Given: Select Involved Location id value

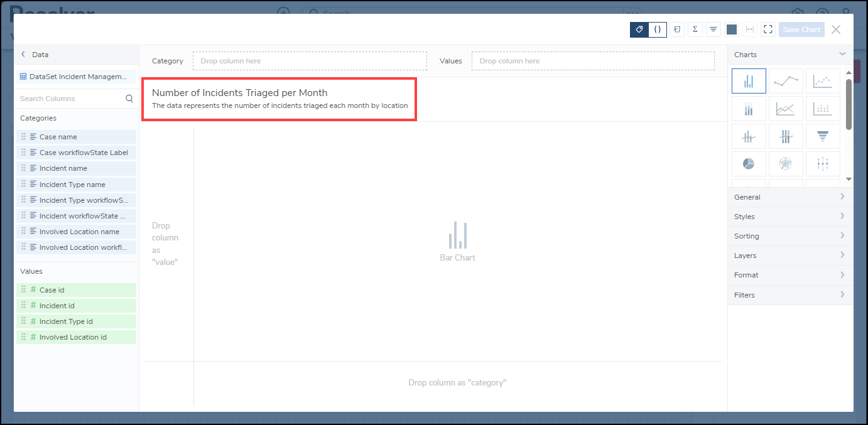Looking at the screenshot, I should coord(77,337).
